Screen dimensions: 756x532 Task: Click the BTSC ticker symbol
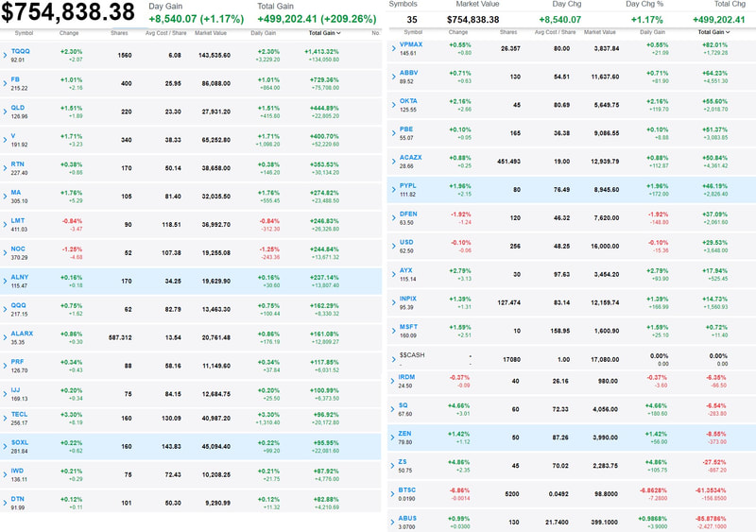(x=407, y=490)
